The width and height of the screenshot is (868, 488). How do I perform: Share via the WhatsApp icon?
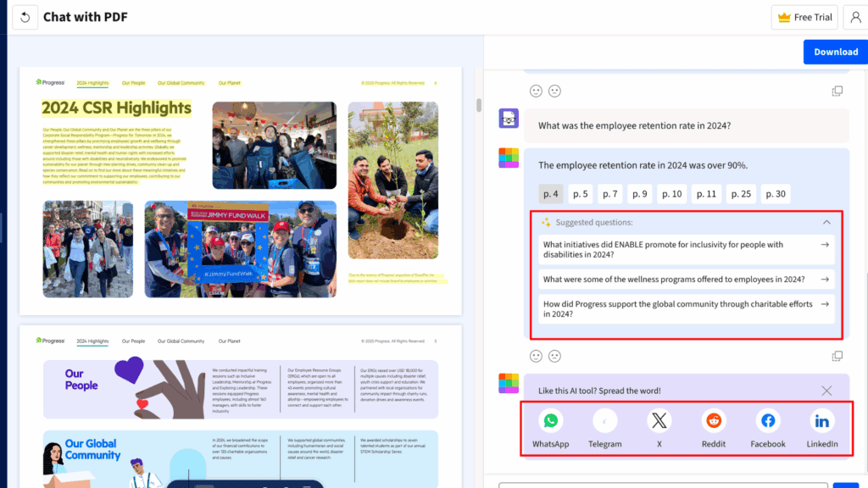click(551, 421)
